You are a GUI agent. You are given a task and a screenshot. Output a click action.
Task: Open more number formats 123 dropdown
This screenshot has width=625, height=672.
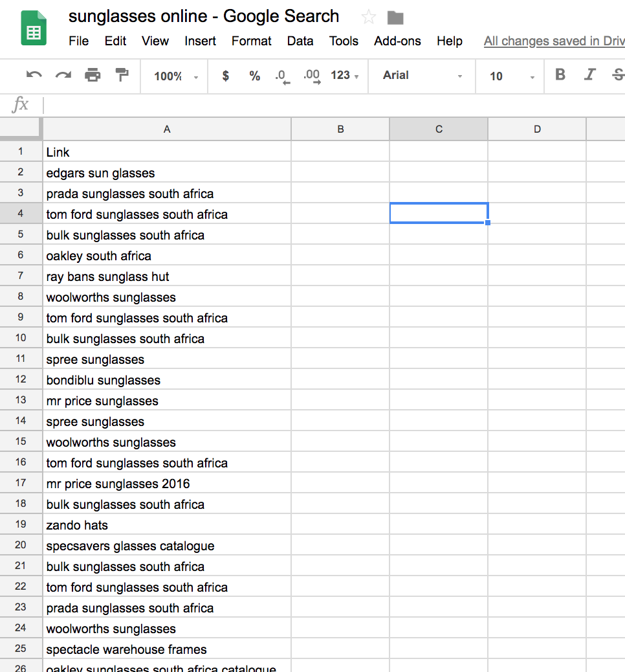click(344, 76)
